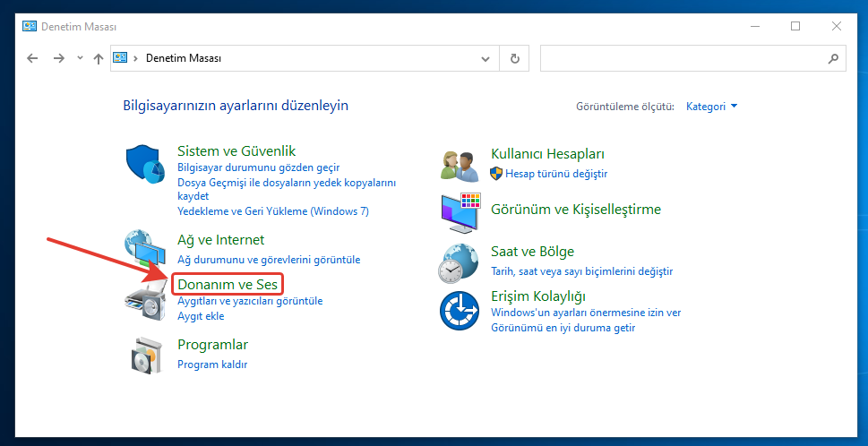Click the Programlar disc box icon
Viewport: 868px width, 446px height.
click(x=144, y=354)
